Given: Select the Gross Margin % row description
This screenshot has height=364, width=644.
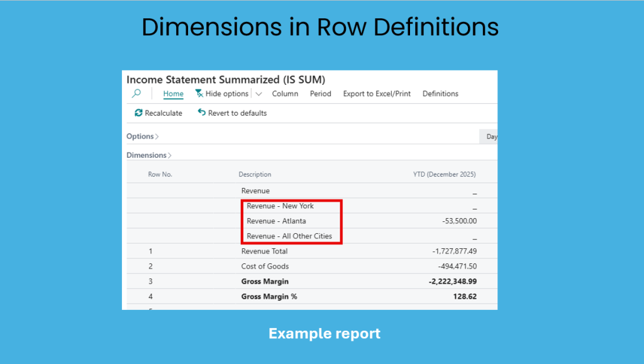Looking at the screenshot, I should pyautogui.click(x=269, y=296).
